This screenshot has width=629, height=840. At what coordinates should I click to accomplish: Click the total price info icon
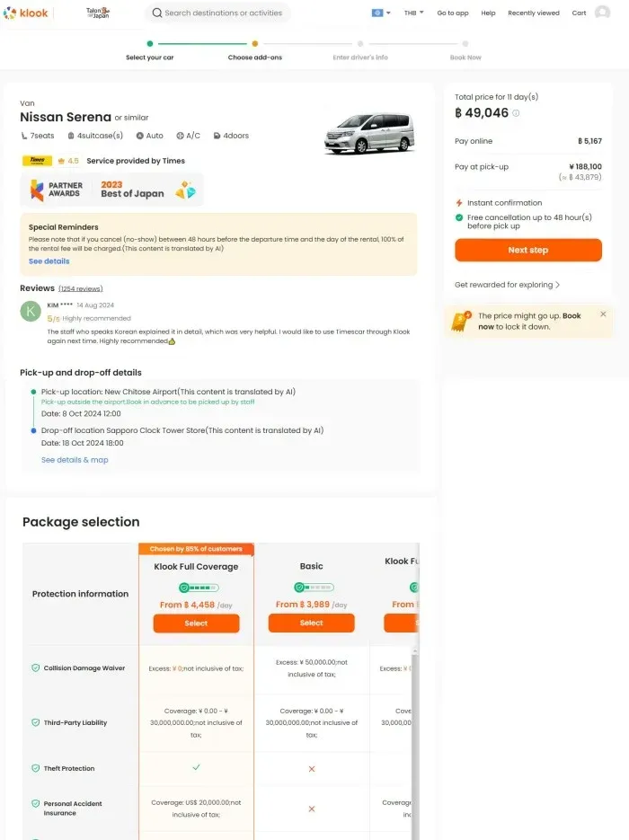(516, 113)
